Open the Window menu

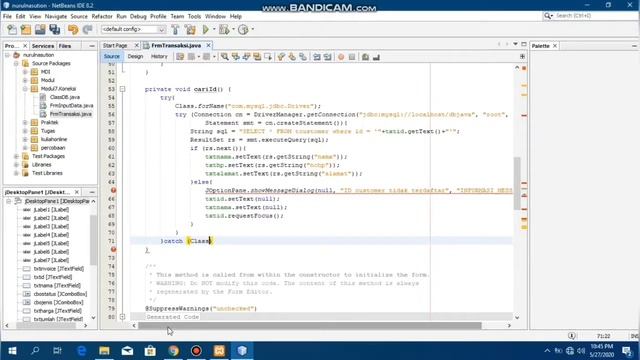[215, 16]
